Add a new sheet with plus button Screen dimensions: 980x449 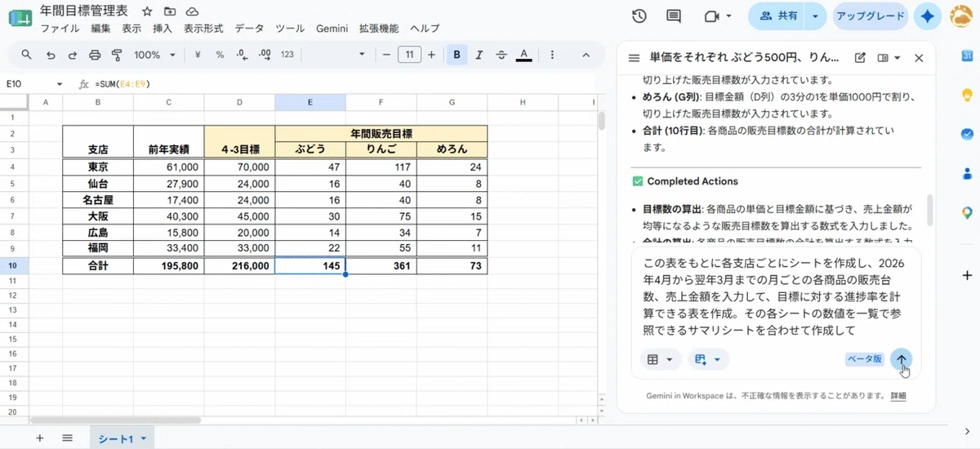coord(39,438)
